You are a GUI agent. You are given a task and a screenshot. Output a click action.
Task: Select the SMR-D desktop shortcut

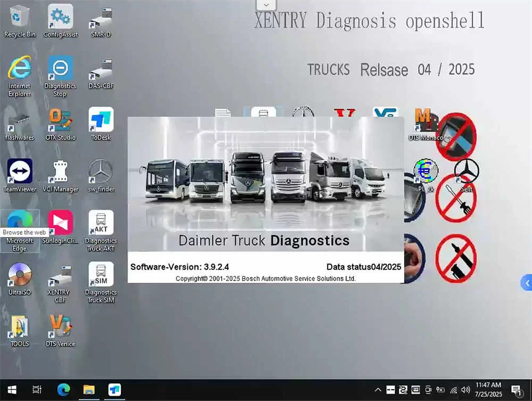click(101, 21)
